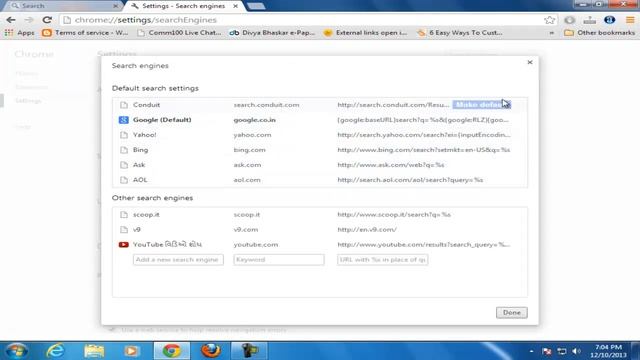Screen dimensions: 640x360
Task: Show hidden system tray icons arrow
Action: pos(531,351)
